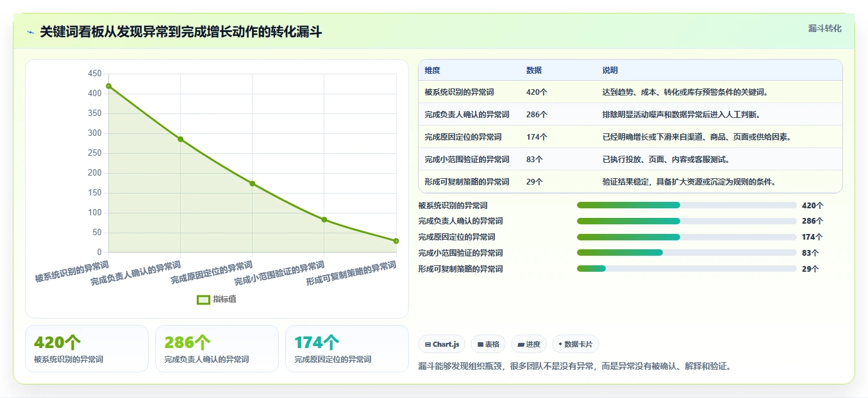Click x-axis label 形成可复制策略的异常词

(351, 274)
